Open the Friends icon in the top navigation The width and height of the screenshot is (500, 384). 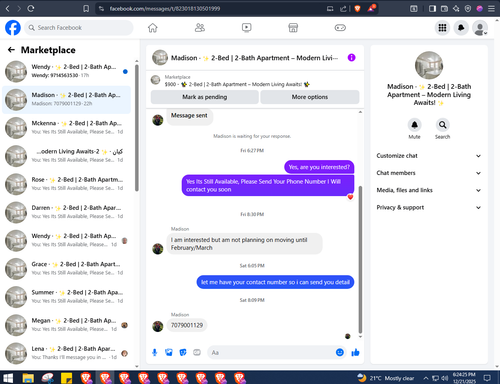(200, 28)
